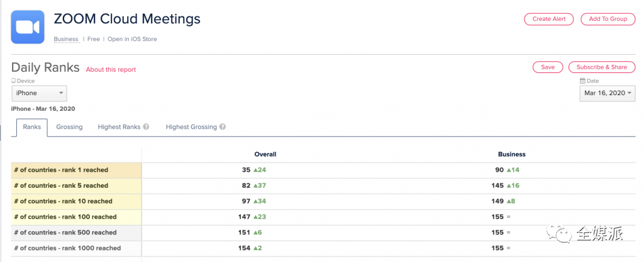Viewport: 644px width, 262px height.
Task: Click the Open in iOS Store link
Action: tap(132, 39)
